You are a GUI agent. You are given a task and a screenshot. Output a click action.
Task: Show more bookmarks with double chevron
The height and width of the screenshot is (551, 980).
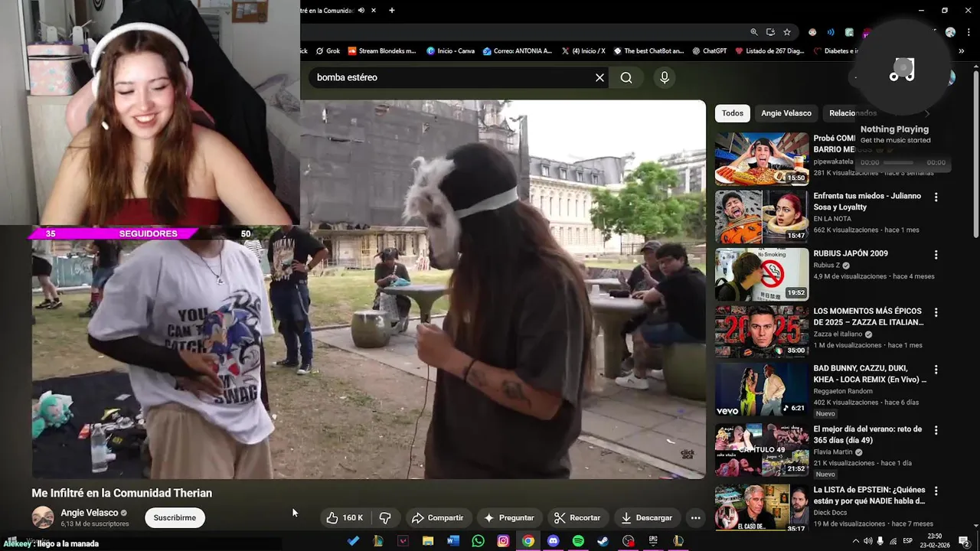coord(961,51)
